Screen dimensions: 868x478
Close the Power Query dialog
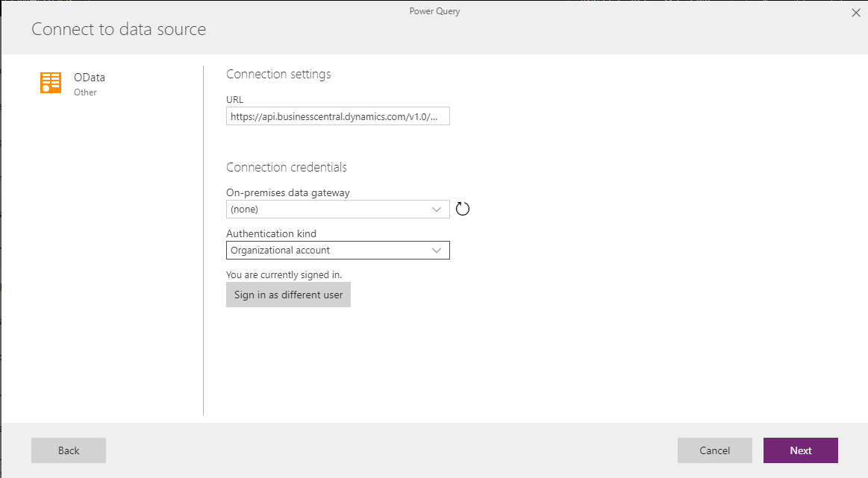856,13
